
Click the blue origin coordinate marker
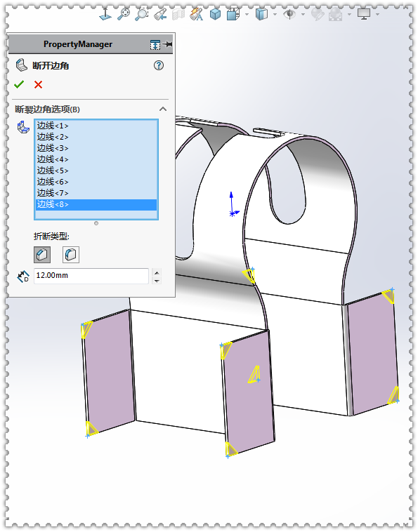(x=233, y=205)
